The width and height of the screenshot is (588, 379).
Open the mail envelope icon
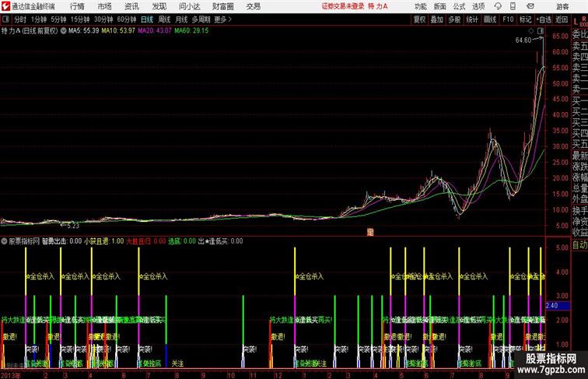click(x=530, y=6)
